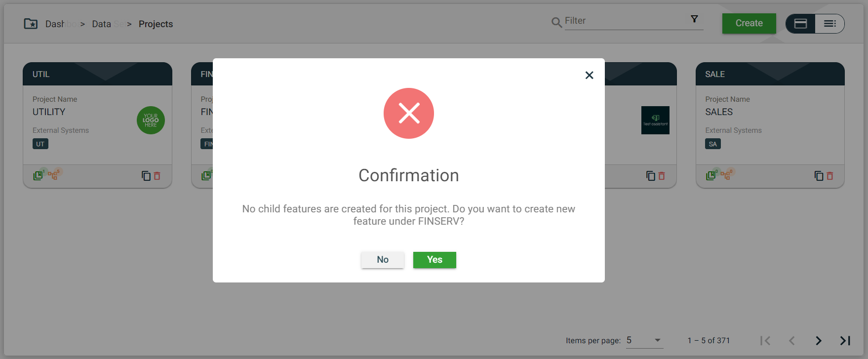Screen dimensions: 868x359
Task: Duplicate the UTILITY project with copy icon
Action: coord(146,176)
